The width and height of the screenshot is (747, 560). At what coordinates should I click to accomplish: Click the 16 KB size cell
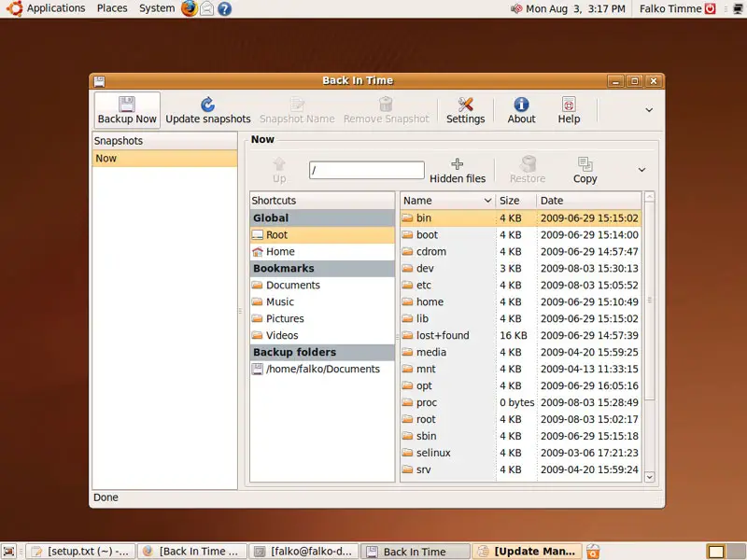[x=513, y=335]
